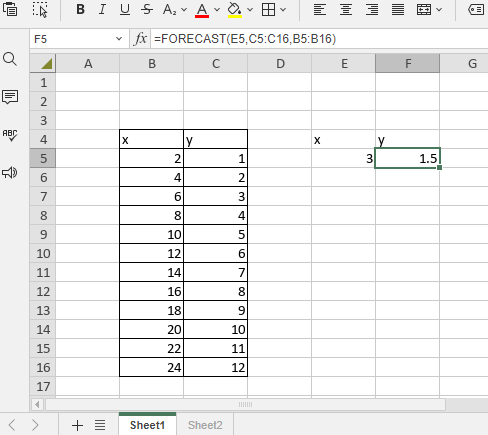Apply Strikethrough to text
Viewport: 488px width, 435px height.
pyautogui.click(x=147, y=9)
